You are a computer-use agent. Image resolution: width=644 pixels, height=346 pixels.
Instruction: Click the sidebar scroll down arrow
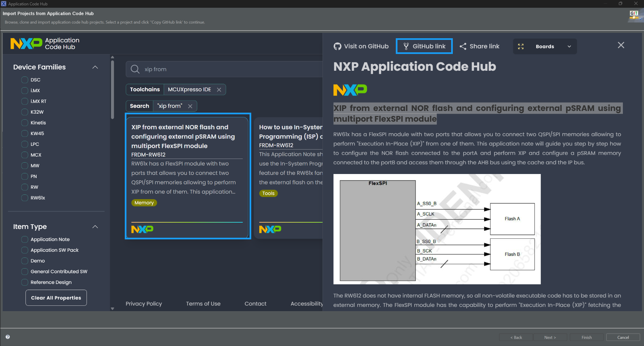(112, 308)
